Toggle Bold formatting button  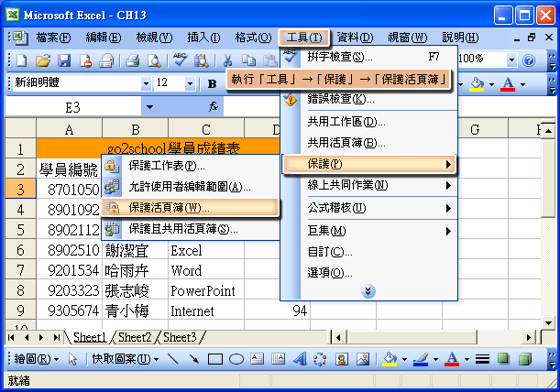(x=212, y=83)
